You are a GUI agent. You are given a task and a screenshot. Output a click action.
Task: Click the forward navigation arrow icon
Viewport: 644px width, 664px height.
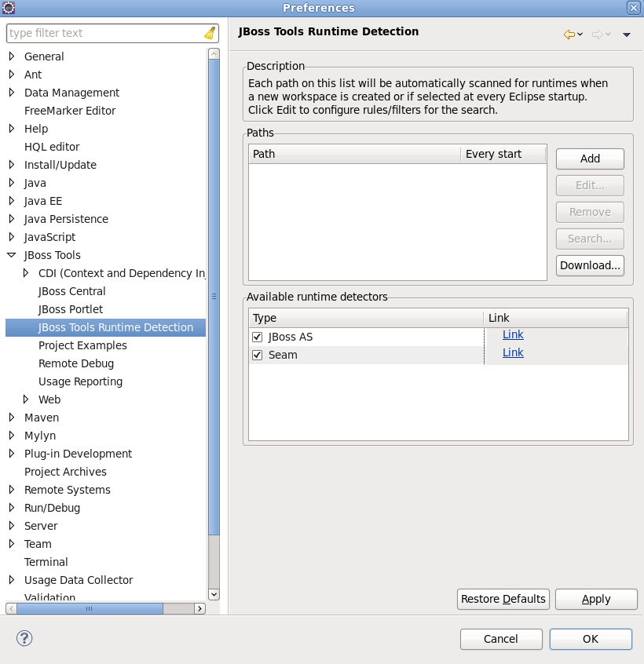[598, 35]
